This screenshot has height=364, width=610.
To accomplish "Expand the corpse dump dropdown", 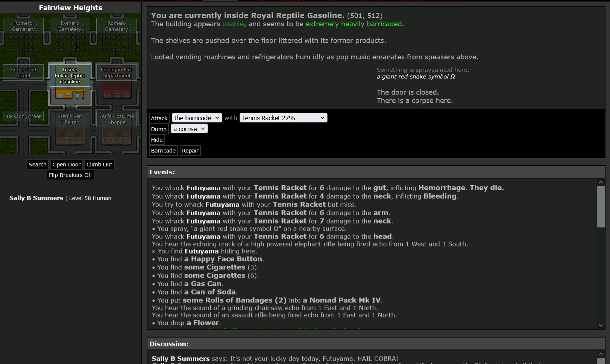I will (x=189, y=129).
